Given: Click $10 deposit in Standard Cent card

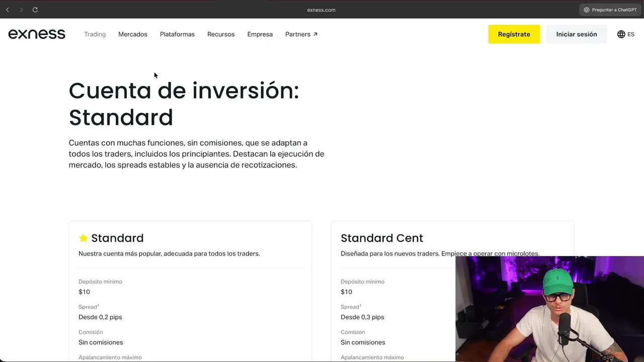Looking at the screenshot, I should (x=346, y=292).
